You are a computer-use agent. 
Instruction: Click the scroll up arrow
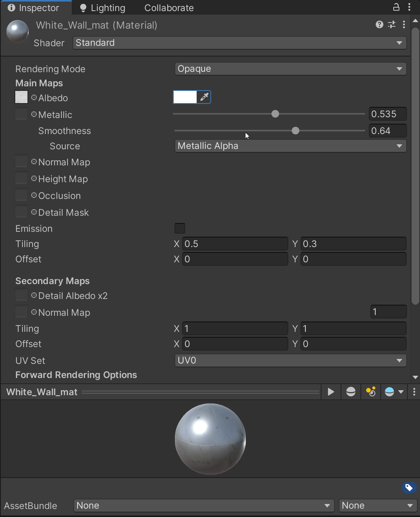415,21
